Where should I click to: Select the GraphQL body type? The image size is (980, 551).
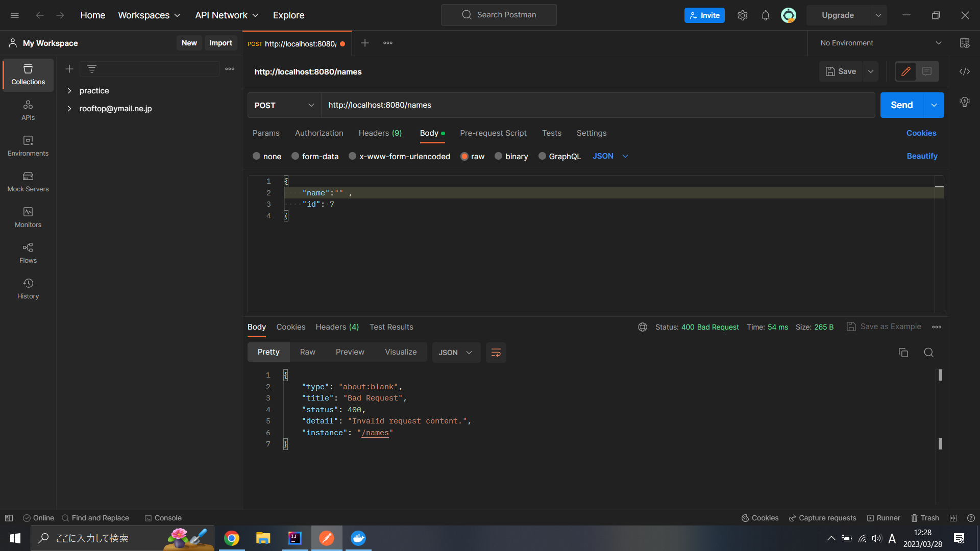pos(560,156)
